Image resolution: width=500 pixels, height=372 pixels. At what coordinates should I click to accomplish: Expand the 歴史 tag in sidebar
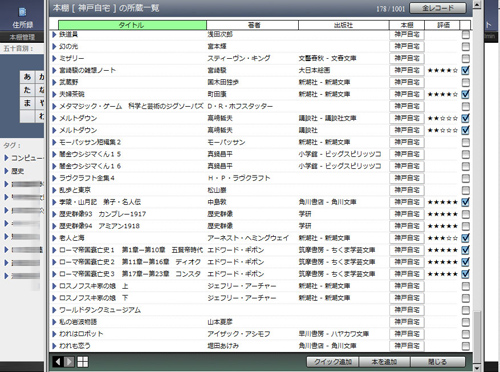pos(6,171)
